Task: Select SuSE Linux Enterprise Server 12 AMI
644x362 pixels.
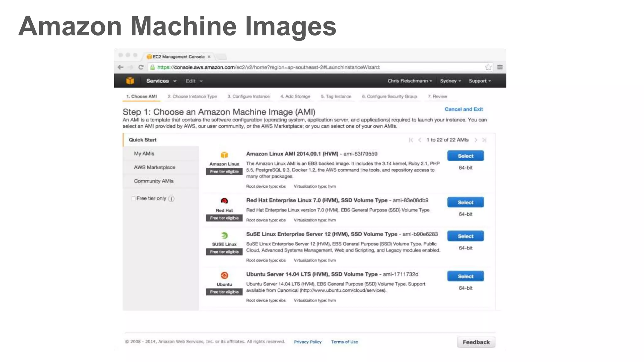Action: [x=465, y=236]
